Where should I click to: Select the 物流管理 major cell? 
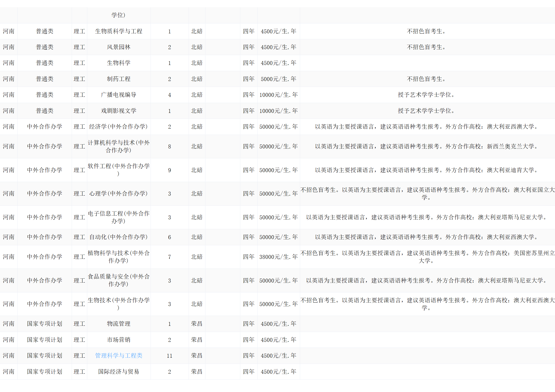coord(119,324)
